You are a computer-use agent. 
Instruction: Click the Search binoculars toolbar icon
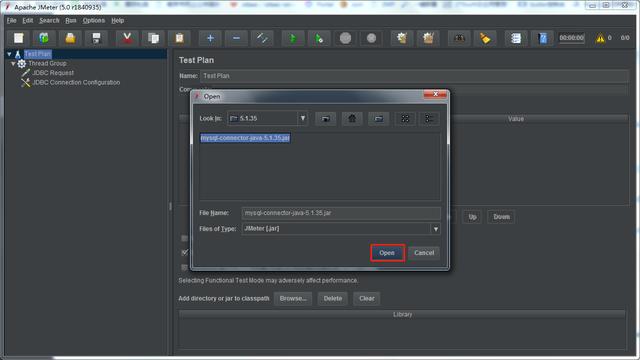pos(459,38)
